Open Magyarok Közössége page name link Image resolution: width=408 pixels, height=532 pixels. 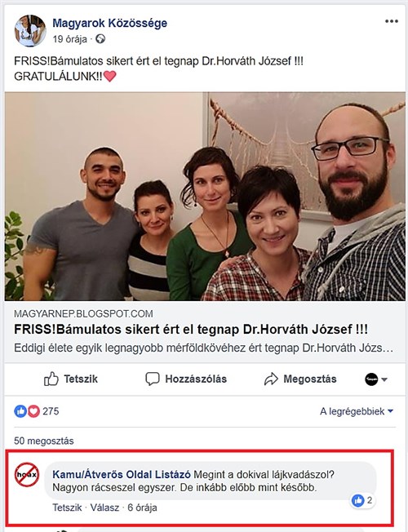[109, 23]
